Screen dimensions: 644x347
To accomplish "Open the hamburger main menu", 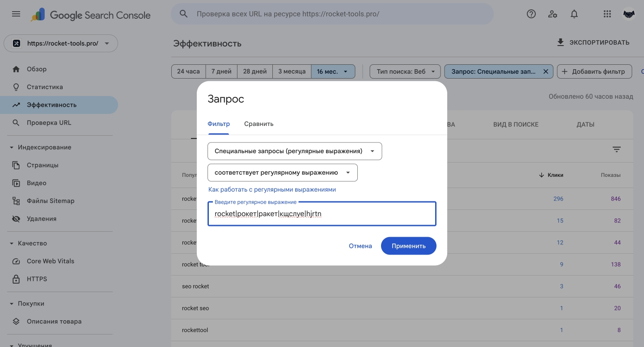I will [16, 14].
